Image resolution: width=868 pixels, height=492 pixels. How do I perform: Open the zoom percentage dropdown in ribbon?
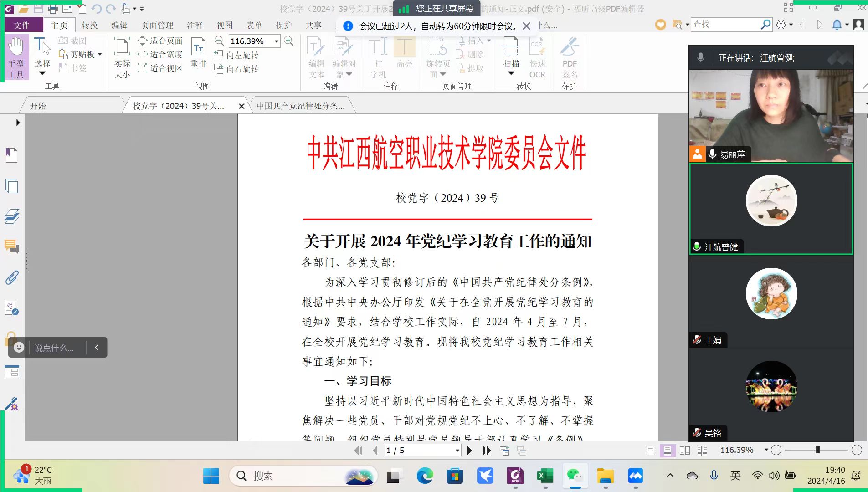[x=276, y=41]
